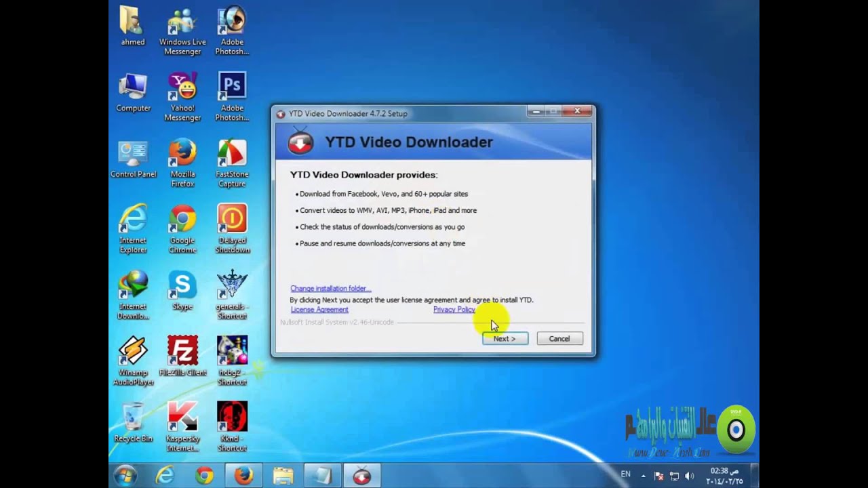
Task: Launch Internet Download Manager desktop shortcut
Action: 133,295
